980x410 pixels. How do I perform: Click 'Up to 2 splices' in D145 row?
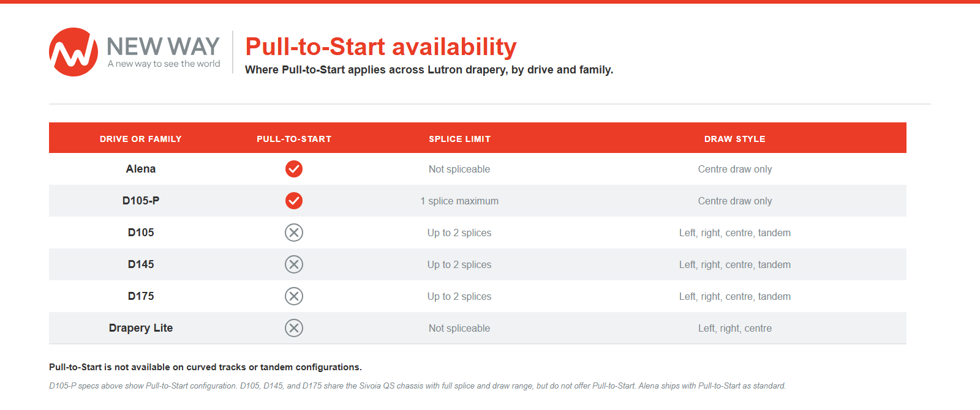pyautogui.click(x=459, y=264)
